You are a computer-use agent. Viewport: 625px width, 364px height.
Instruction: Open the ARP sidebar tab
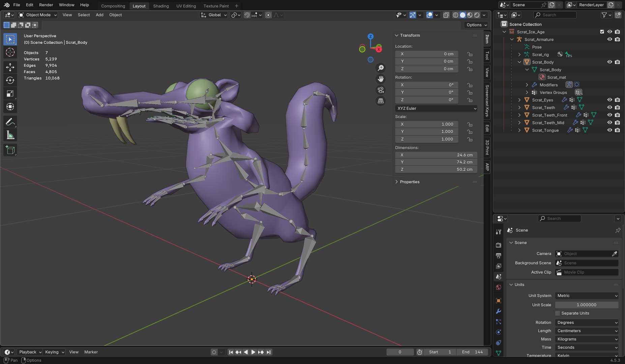point(487,167)
